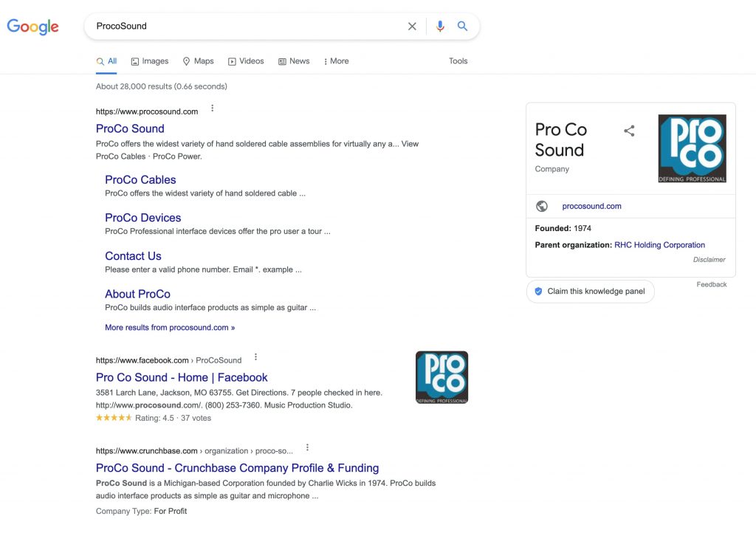
Task: Click ProCo logo image in knowledge panel
Action: (692, 148)
